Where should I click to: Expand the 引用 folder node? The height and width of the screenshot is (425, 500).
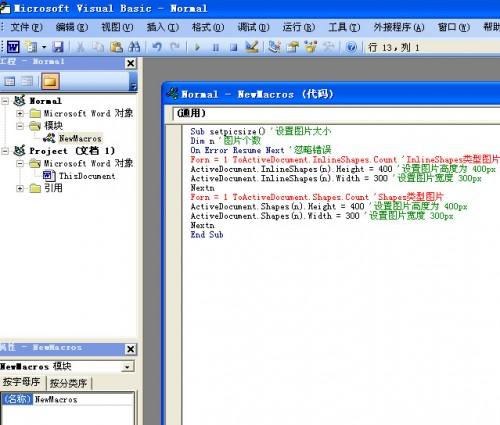point(20,189)
